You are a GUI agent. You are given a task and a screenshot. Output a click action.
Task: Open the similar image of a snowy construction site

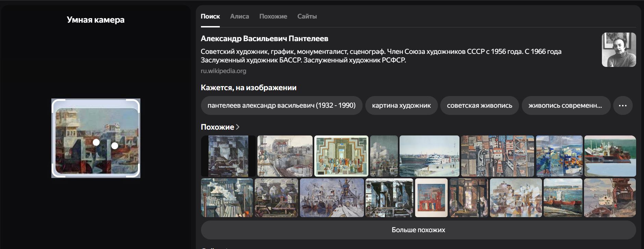point(285,156)
